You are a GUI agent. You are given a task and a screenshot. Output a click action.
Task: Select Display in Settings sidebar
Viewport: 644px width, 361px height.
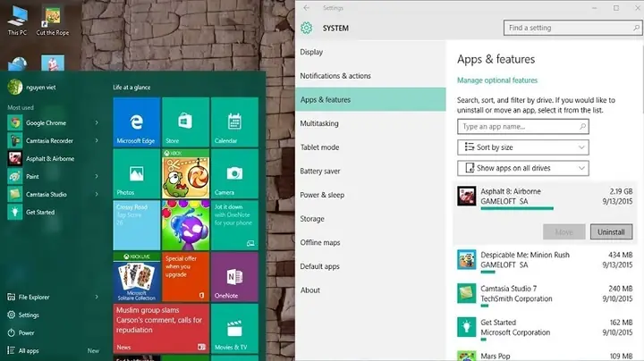coord(370,52)
